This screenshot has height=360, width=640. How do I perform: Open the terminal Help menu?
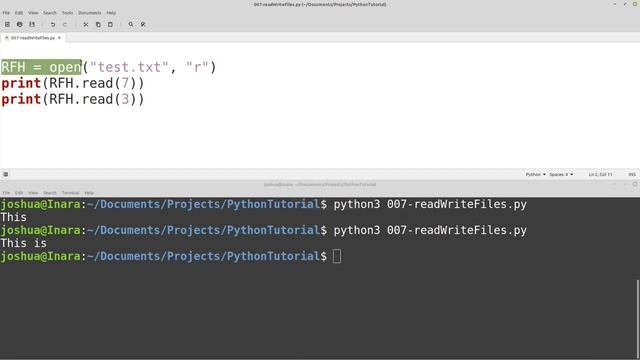click(89, 193)
